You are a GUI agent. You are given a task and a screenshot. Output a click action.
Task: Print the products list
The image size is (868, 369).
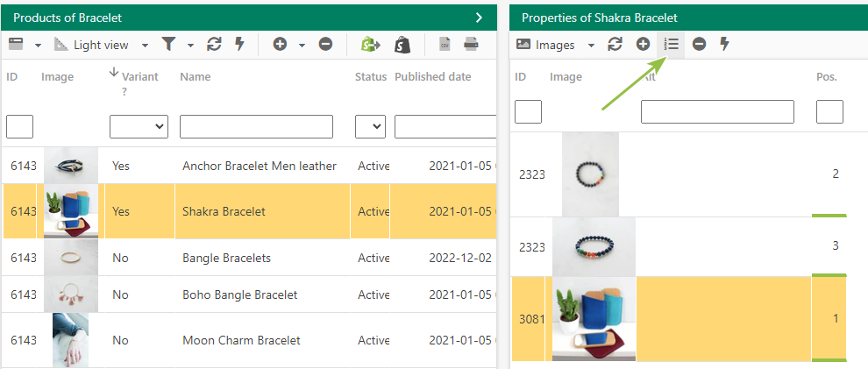[471, 45]
